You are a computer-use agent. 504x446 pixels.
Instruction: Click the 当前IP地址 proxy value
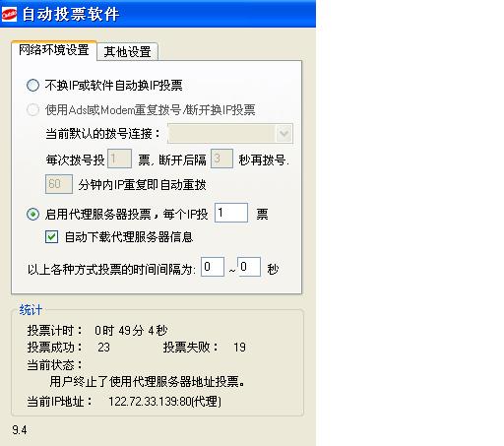point(164,402)
